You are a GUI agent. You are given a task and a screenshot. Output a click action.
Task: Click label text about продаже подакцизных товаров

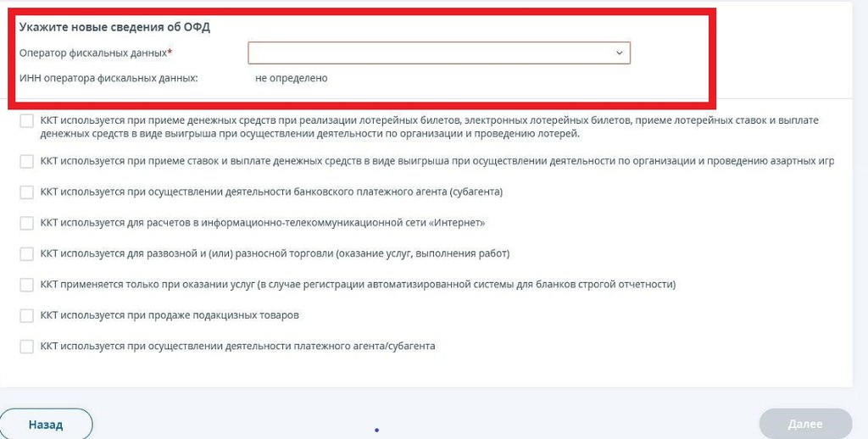point(170,315)
